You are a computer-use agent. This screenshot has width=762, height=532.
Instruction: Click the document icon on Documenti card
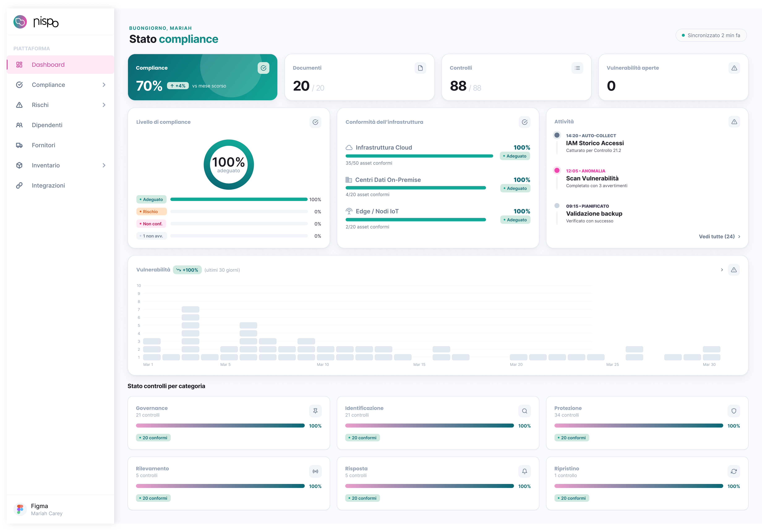click(x=420, y=68)
